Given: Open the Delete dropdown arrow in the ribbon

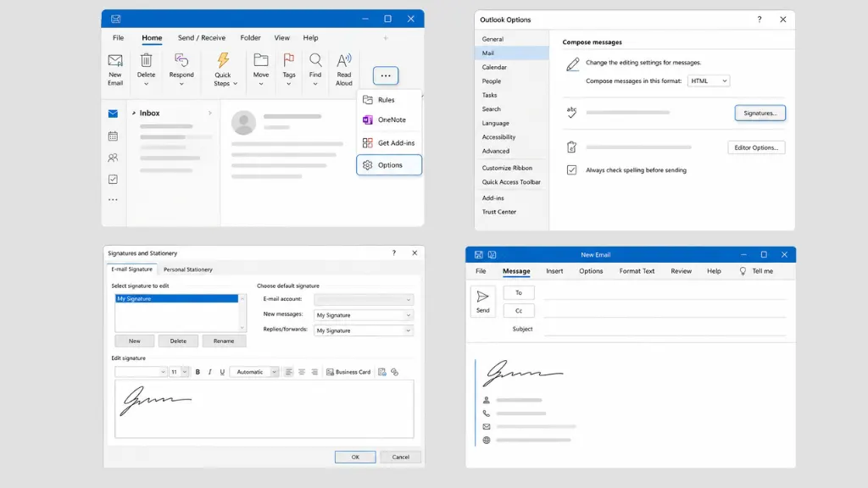Looking at the screenshot, I should [x=146, y=84].
